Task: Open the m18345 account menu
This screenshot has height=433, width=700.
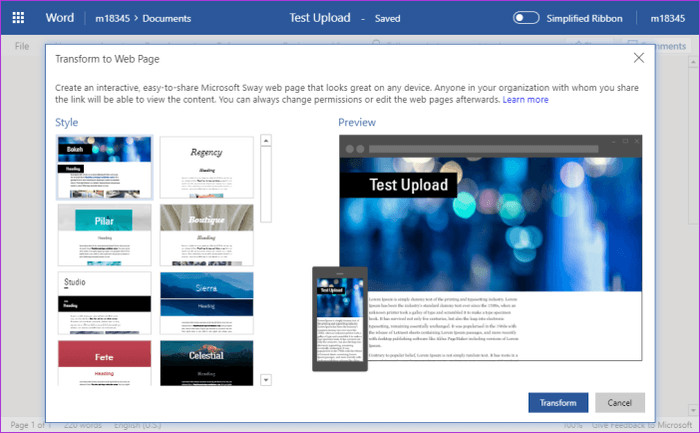Action: [667, 18]
